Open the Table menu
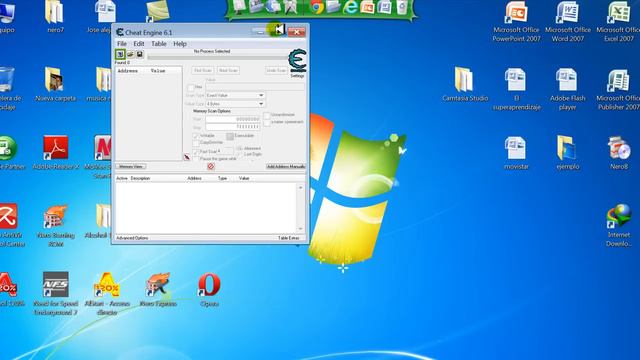This screenshot has height=360, width=640. point(159,44)
